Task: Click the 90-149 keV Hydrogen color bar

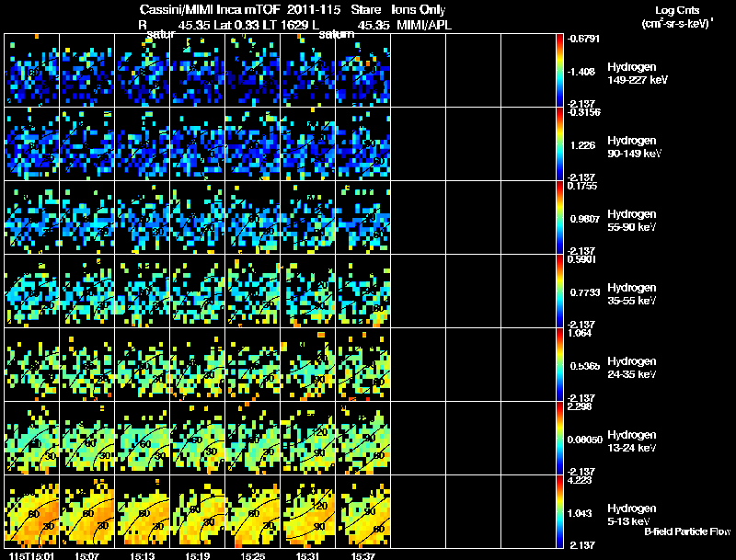Action: [559, 144]
